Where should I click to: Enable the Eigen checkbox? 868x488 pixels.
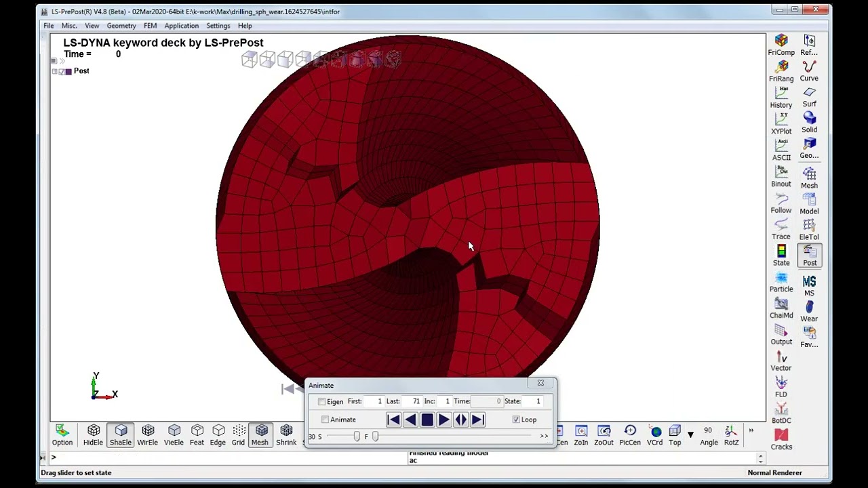321,402
